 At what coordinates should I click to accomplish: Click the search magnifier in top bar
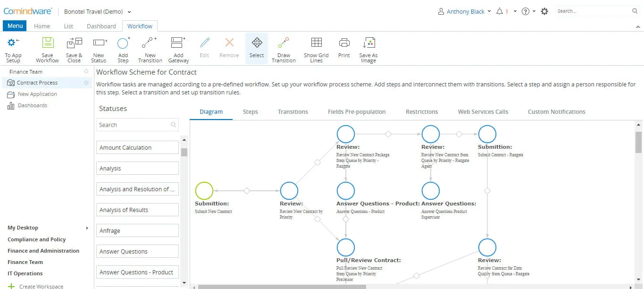tap(635, 11)
